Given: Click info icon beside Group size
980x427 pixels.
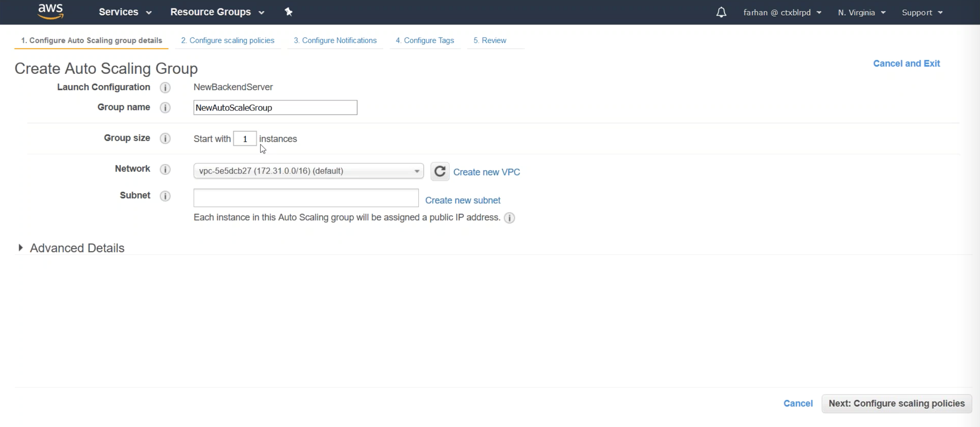Looking at the screenshot, I should coord(165,138).
